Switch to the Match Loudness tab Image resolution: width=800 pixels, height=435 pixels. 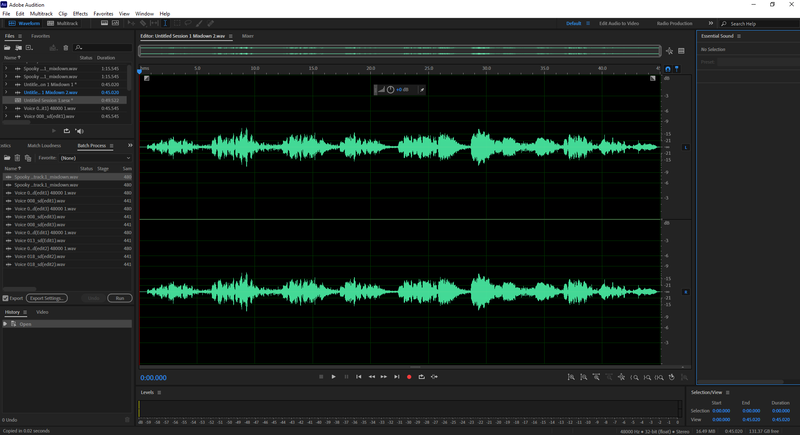coord(44,145)
